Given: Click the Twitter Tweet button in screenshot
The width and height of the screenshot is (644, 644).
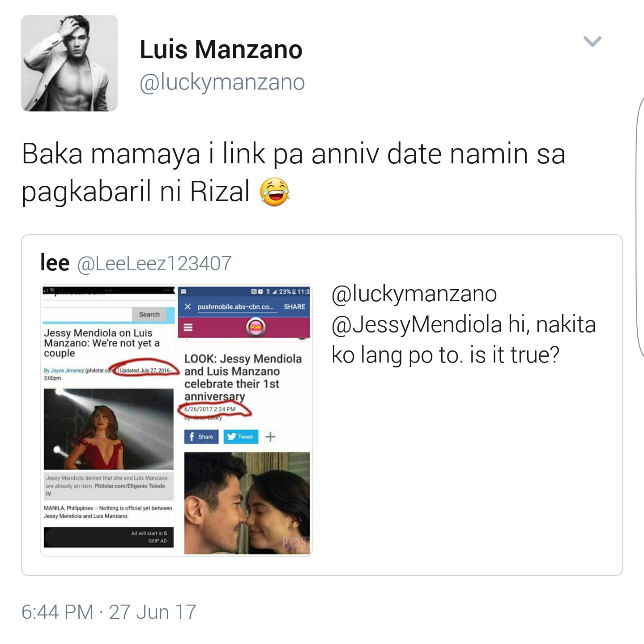Looking at the screenshot, I should (x=241, y=436).
